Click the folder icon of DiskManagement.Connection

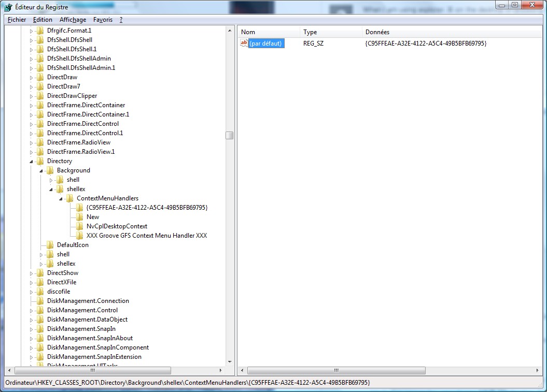tap(40, 301)
